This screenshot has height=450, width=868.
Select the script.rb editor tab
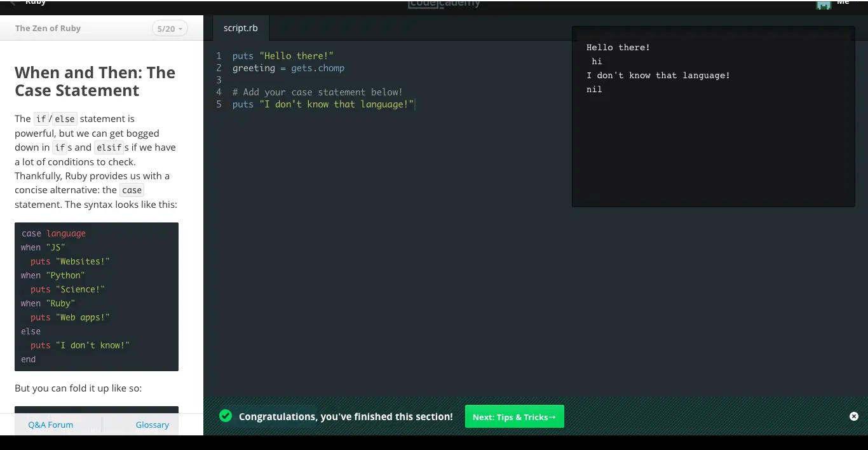[x=240, y=29]
